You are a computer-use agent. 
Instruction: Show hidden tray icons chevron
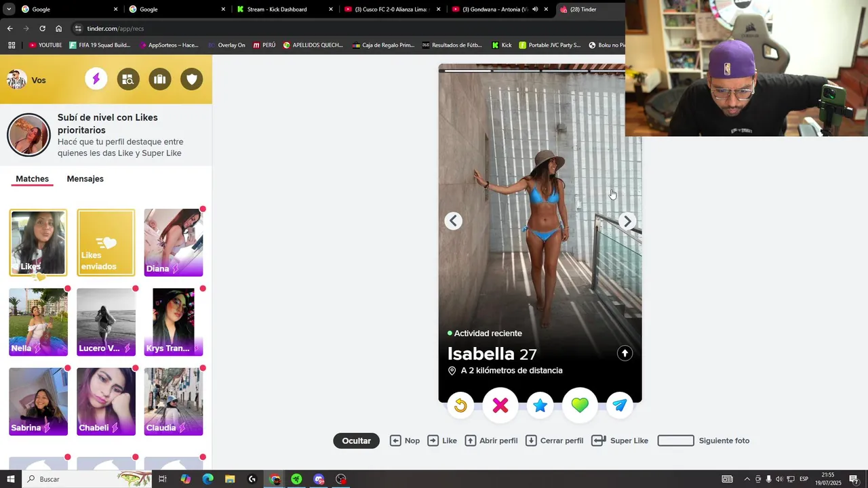747,479
